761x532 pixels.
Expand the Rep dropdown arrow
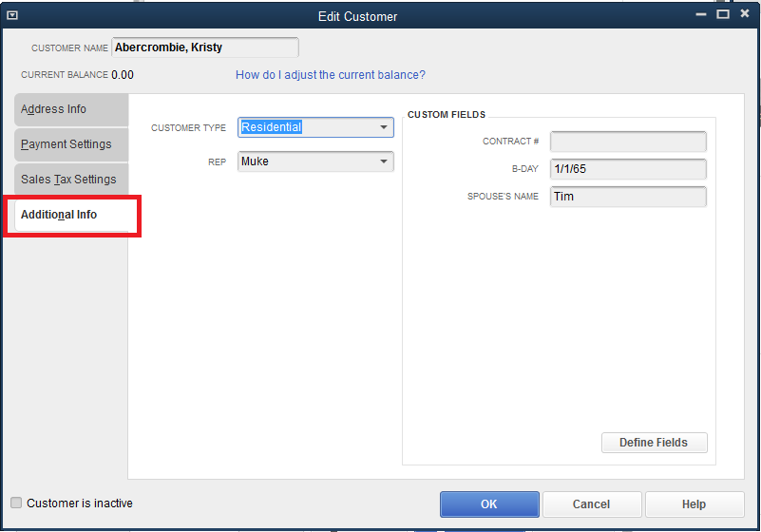[x=384, y=161]
